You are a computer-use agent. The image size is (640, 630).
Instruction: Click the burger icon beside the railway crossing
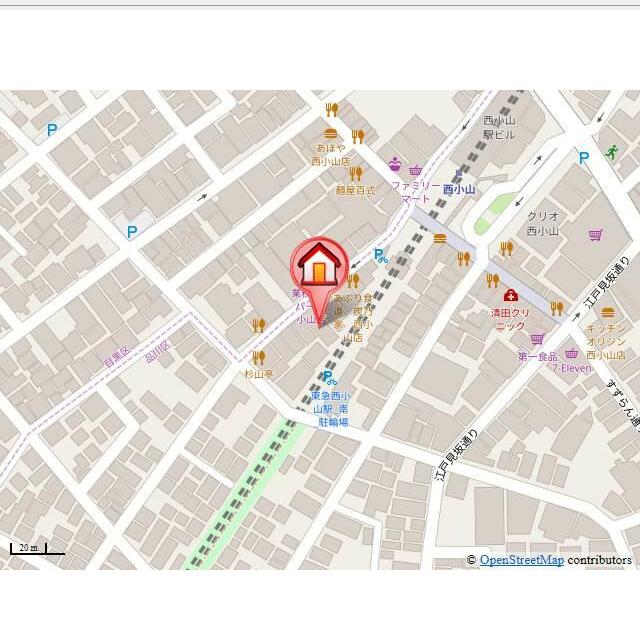pos(440,238)
